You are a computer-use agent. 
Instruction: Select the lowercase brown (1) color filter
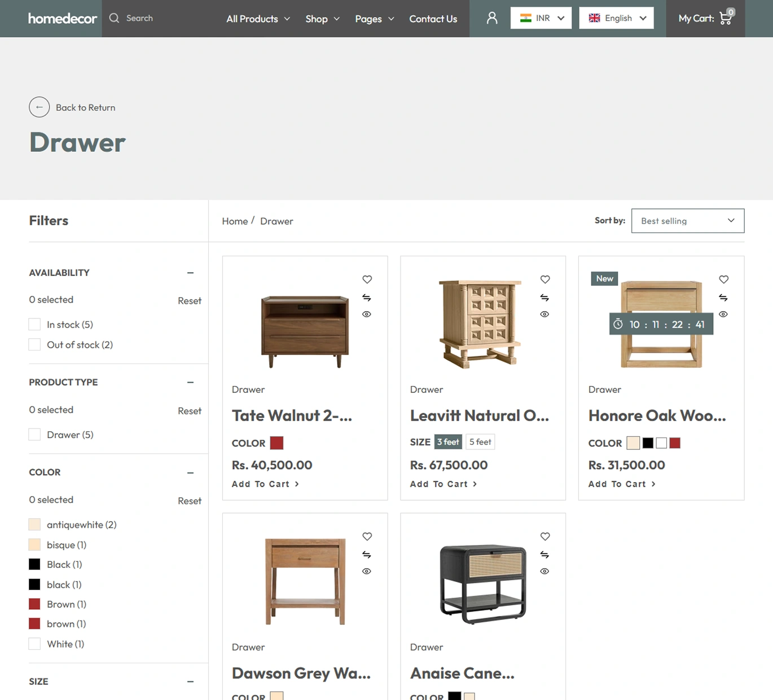coord(34,624)
